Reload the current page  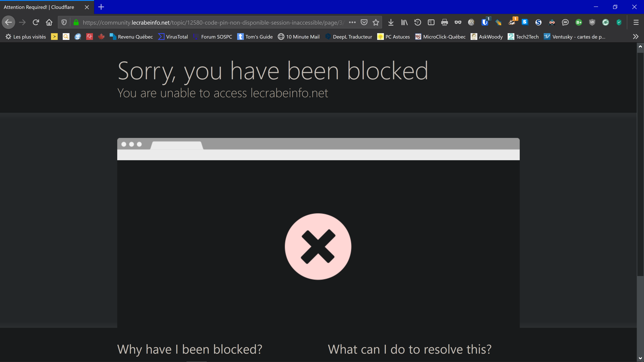click(x=36, y=22)
